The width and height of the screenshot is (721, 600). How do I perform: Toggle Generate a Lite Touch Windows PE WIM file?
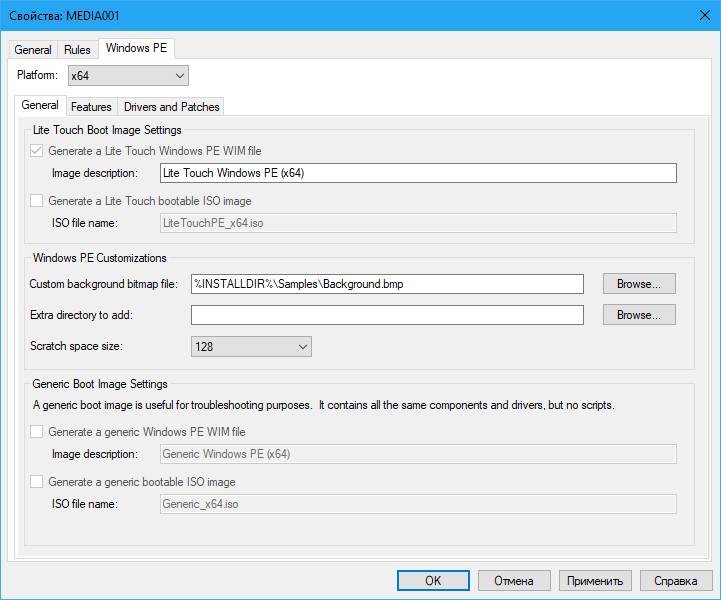(37, 151)
